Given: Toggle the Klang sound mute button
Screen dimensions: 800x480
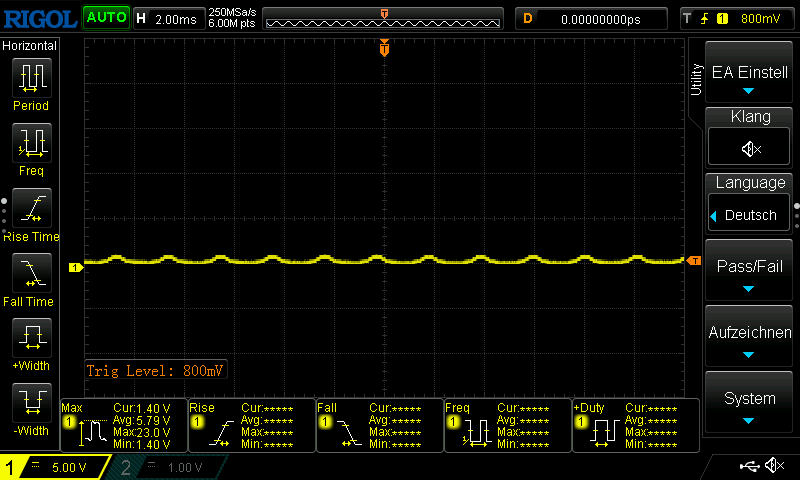Looking at the screenshot, I should [750, 148].
